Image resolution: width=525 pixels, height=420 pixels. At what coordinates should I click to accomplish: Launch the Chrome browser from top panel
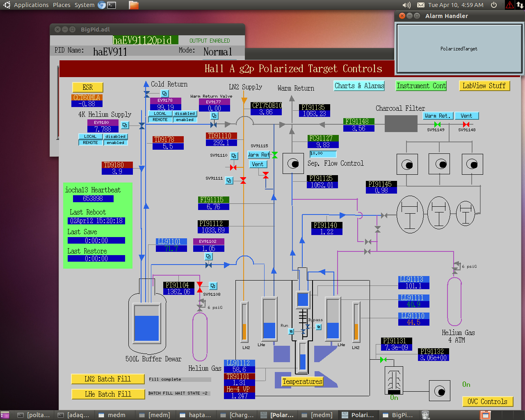(102, 5)
